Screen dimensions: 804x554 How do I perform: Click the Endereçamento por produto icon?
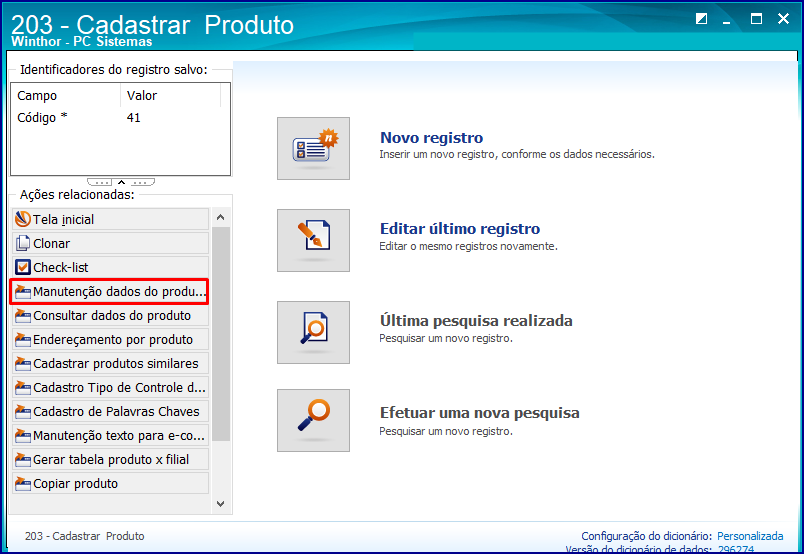click(23, 340)
